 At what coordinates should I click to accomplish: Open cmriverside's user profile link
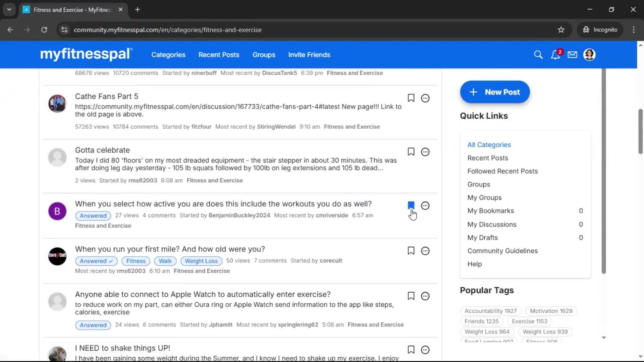(x=331, y=216)
